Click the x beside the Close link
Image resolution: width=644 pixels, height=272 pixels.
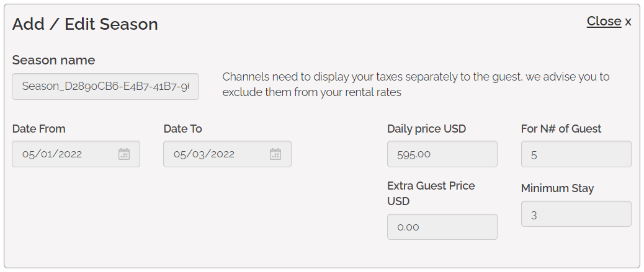pos(628,22)
